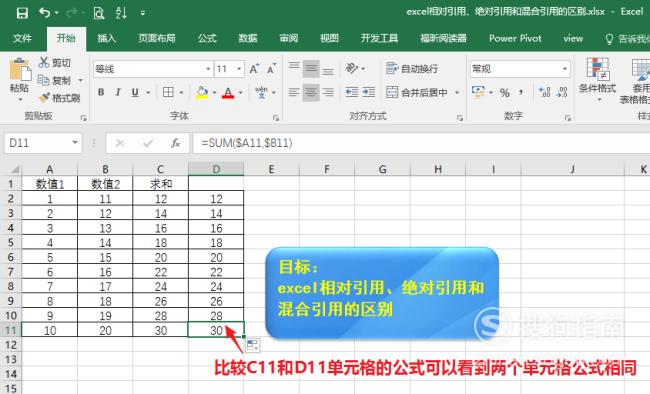Select column D header
This screenshot has width=650, height=394.
point(216,169)
